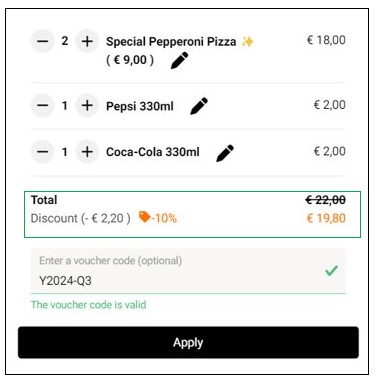Click the green voucher valid checkmark
The width and height of the screenshot is (376, 388).
(x=331, y=271)
